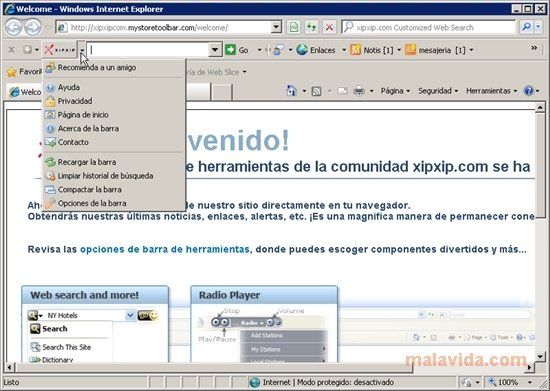Click the RSS feeds icon

click(316, 91)
